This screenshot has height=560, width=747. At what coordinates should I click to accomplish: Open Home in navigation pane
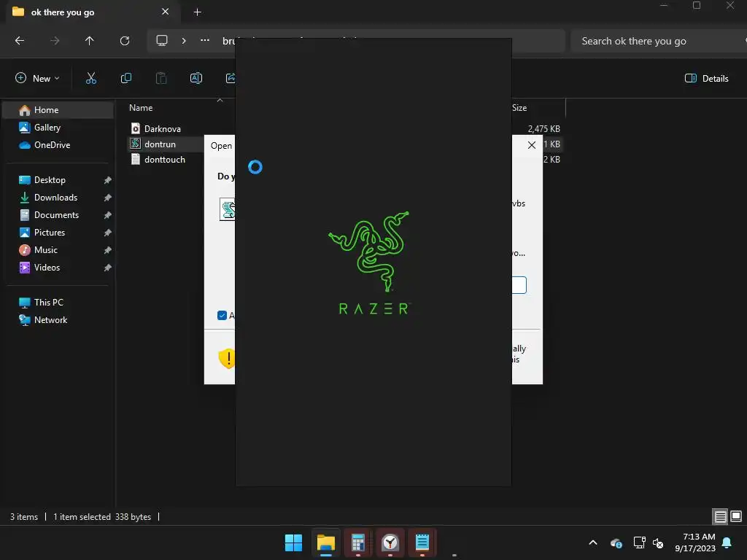(x=58, y=110)
